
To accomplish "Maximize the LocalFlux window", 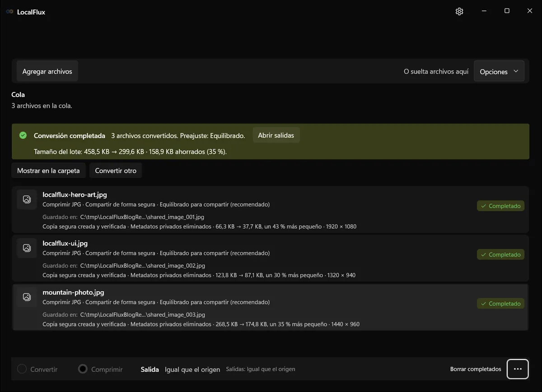I will coord(507,11).
